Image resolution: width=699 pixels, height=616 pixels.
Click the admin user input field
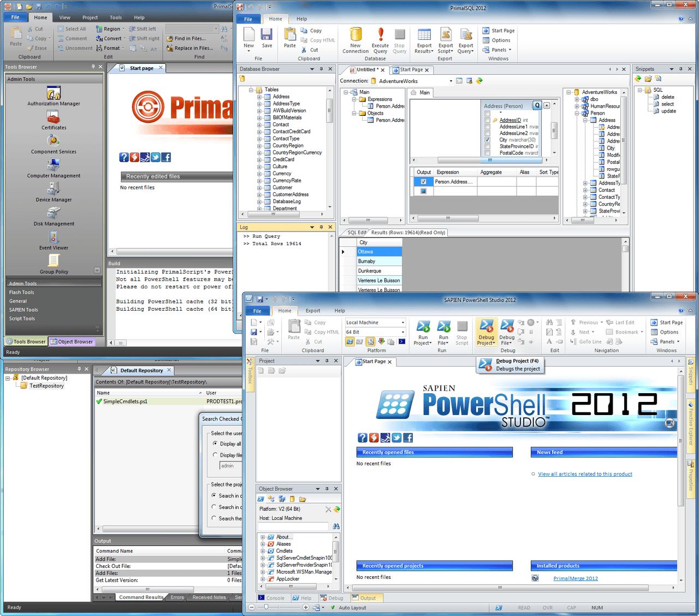coord(231,466)
